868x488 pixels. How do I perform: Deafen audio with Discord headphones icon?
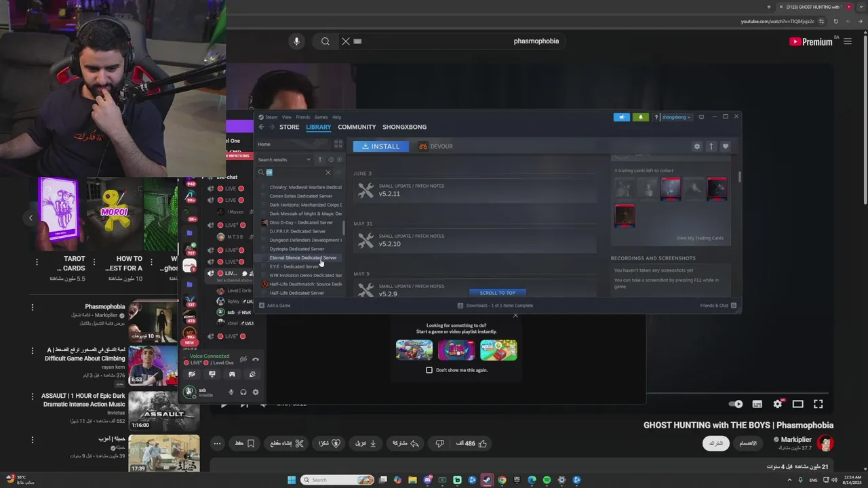pos(243,392)
